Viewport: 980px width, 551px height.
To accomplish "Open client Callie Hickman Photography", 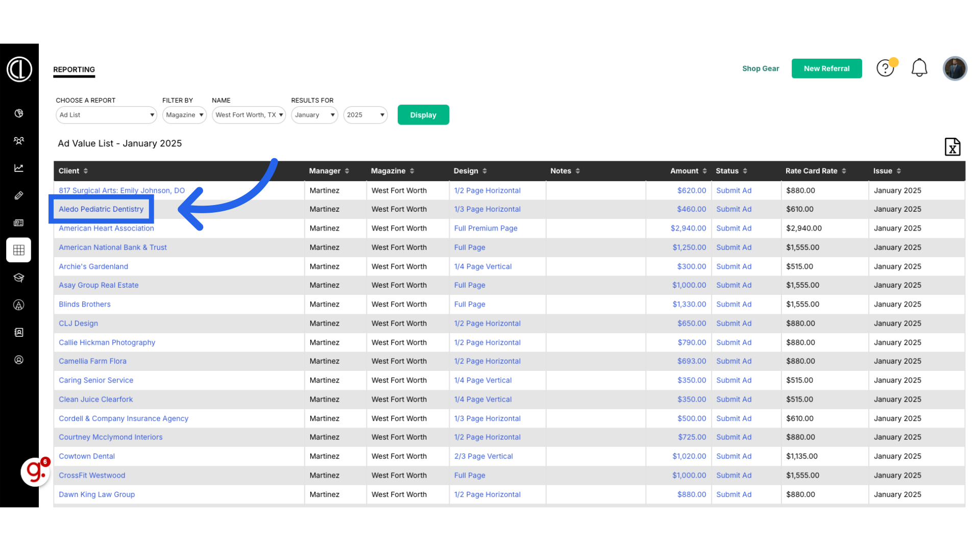I will pos(107,342).
